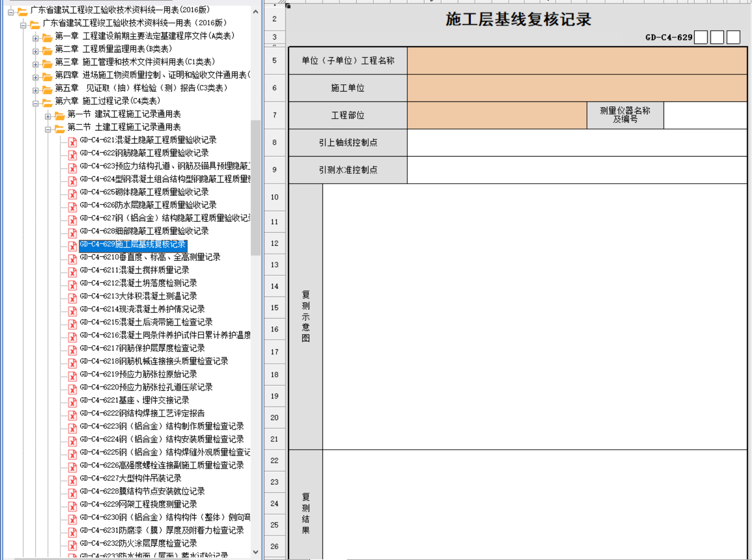Open GD-C4-6216 混凝土同条件养护试件 record

click(165, 335)
